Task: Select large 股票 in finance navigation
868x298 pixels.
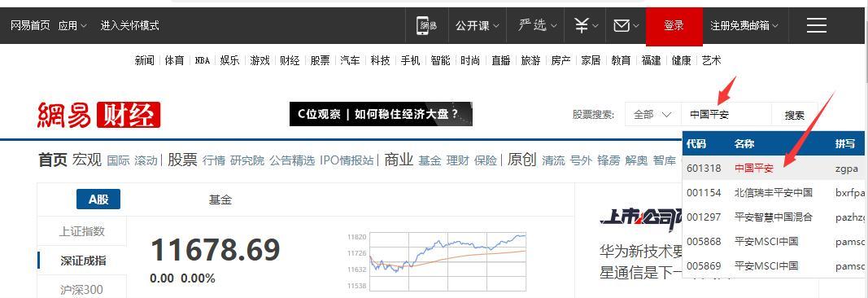Action: pos(183,160)
